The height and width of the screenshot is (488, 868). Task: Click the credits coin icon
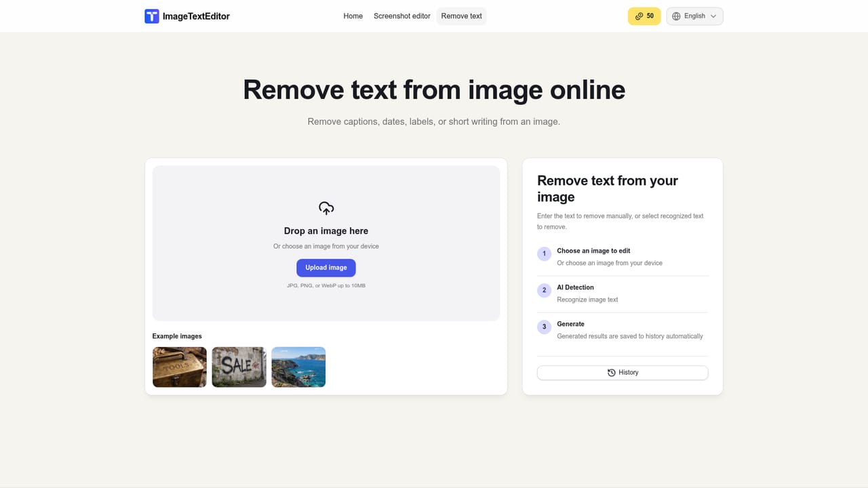point(639,16)
